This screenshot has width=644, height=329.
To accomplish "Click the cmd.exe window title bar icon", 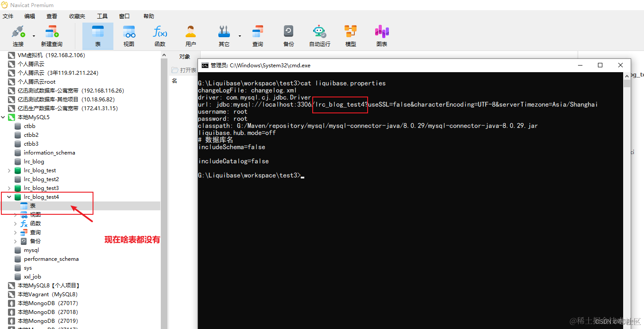I will [x=205, y=65].
